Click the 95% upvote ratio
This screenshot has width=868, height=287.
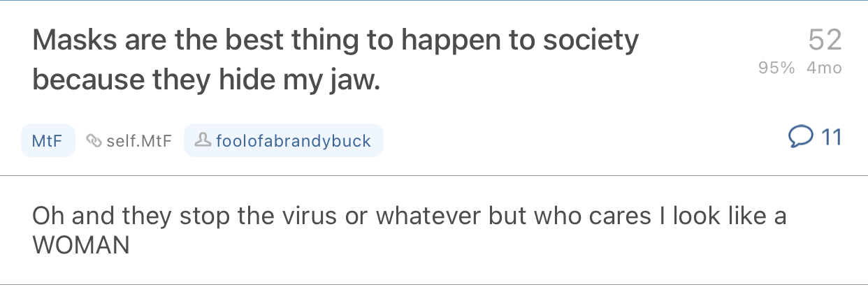click(x=776, y=68)
